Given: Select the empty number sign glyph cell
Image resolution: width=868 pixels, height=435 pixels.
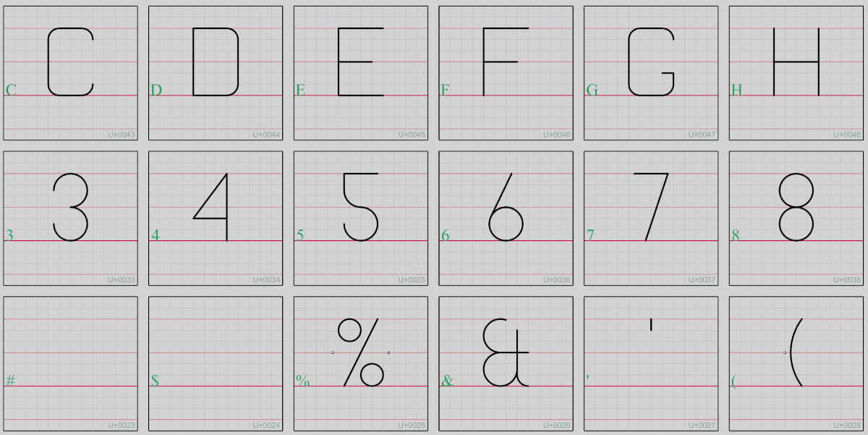Looking at the screenshot, I should (x=70, y=363).
